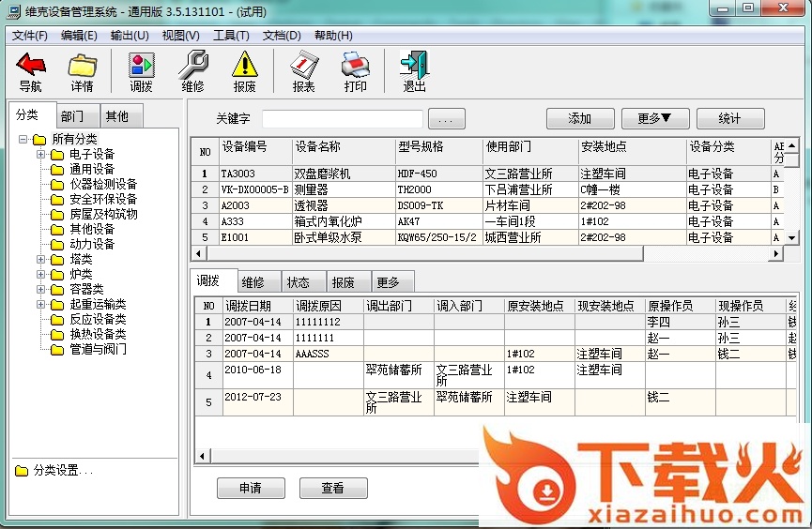Viewport: 812px width, 529px height.
Task: Select the 管道与阀门 category folder
Action: pyautogui.click(x=98, y=350)
